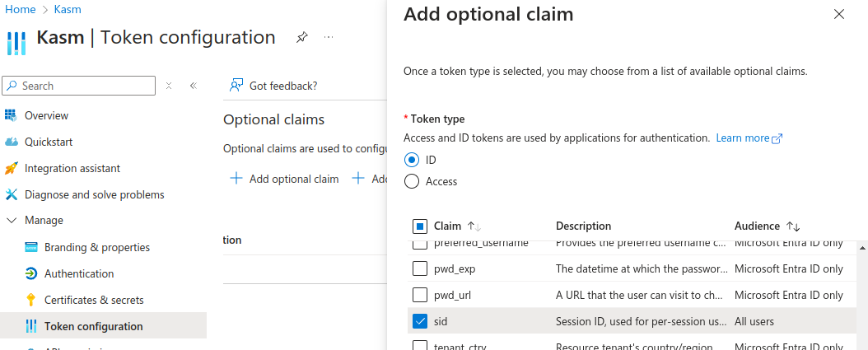Clear the sidebar search box
Viewport: 868px width, 350px height.
169,86
